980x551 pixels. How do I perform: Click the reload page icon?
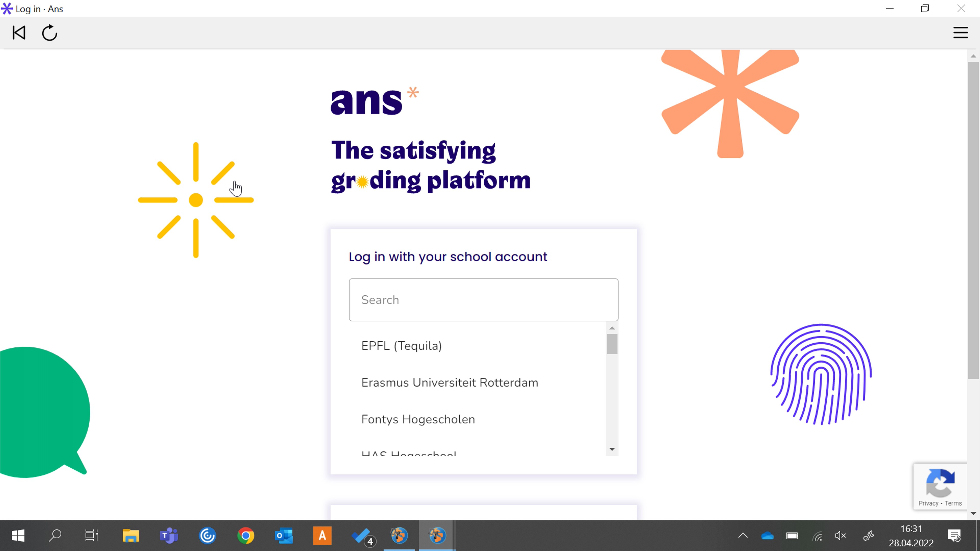[50, 33]
